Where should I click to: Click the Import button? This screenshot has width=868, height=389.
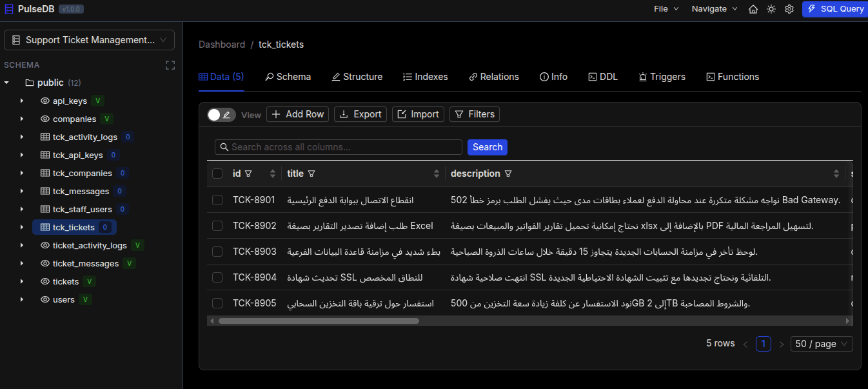pyautogui.click(x=418, y=114)
